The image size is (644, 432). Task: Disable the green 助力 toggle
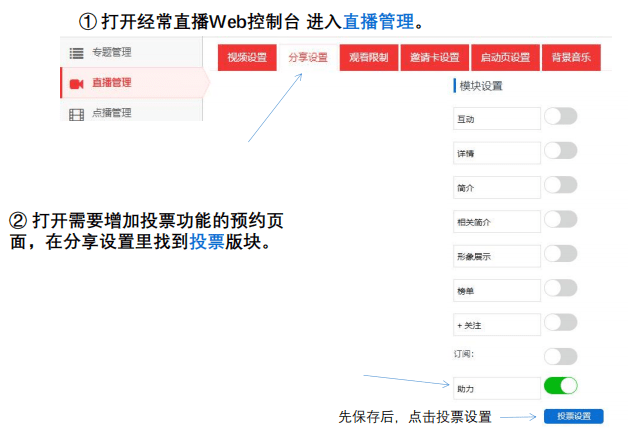point(560,386)
